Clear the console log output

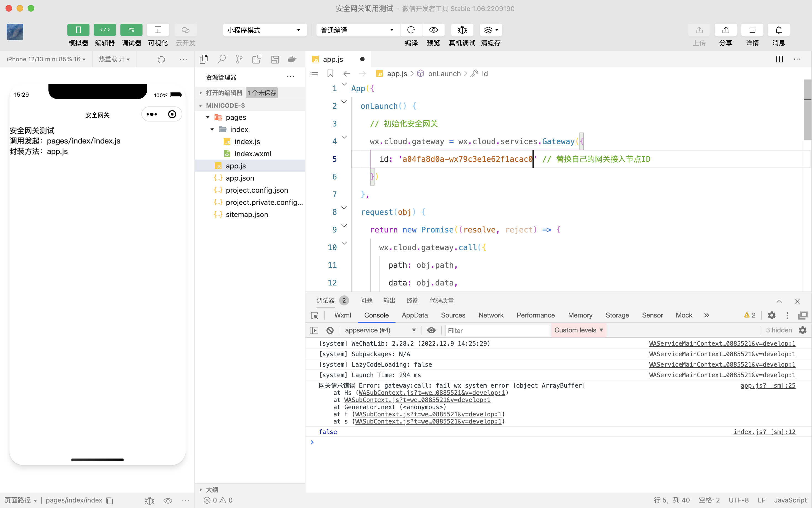tap(330, 330)
